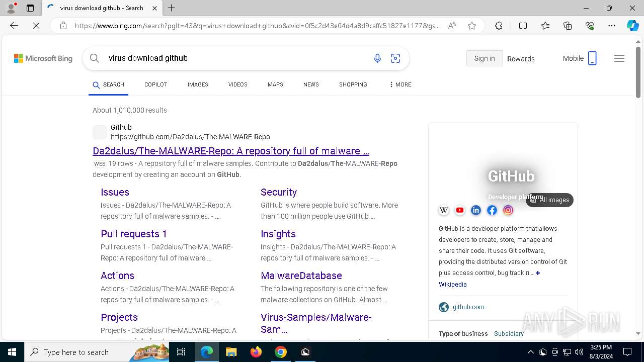Image resolution: width=644 pixels, height=362 pixels.
Task: Click the voice search microphone icon
Action: [x=377, y=58]
